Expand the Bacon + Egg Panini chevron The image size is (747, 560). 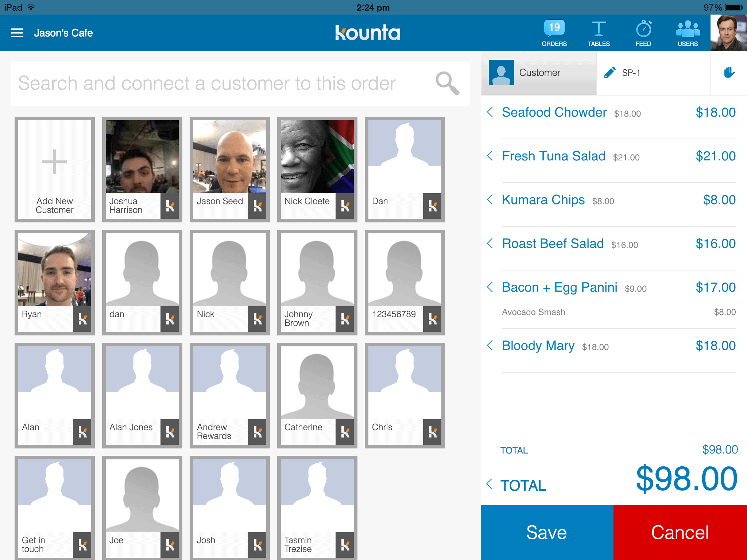coord(490,287)
